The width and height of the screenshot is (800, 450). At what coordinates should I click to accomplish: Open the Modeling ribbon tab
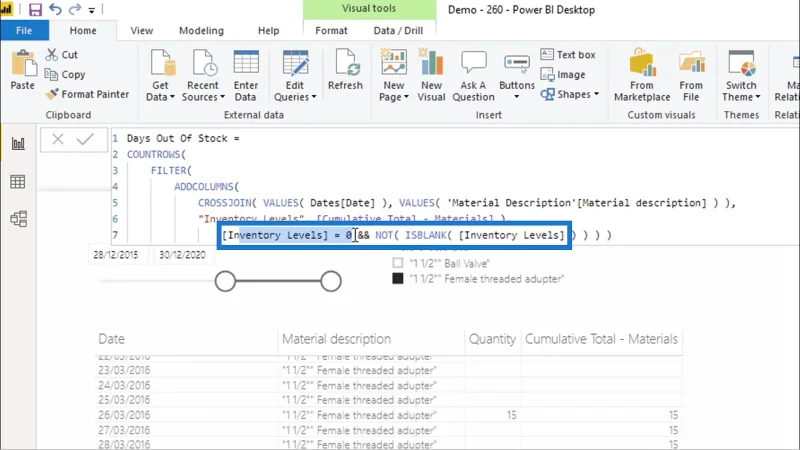click(x=201, y=31)
